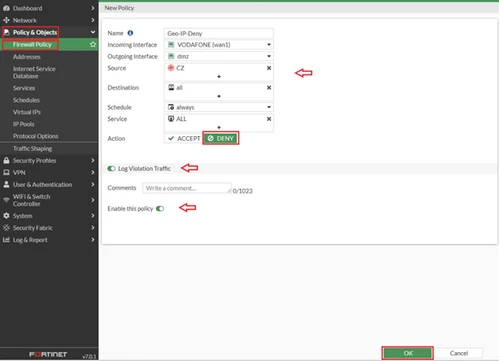This screenshot has height=361, width=499.
Task: Click OK to save policy
Action: 408,353
